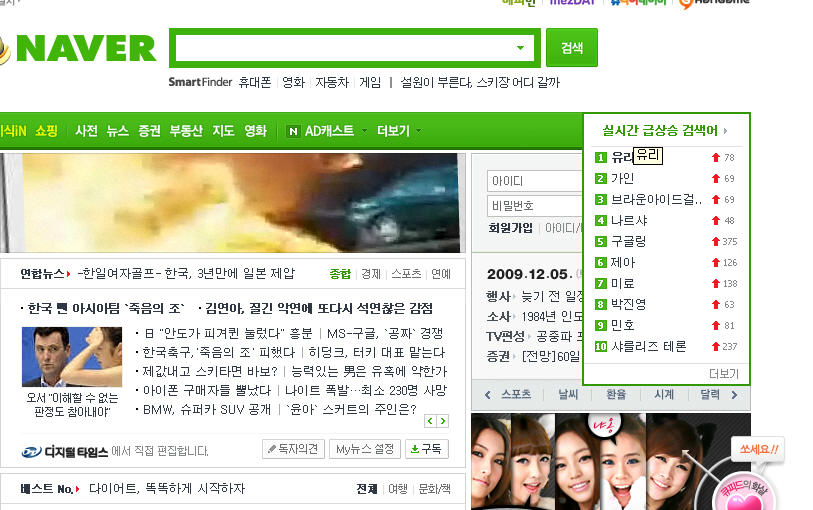Open 다이어트, 똑똑하게 시작하자 link
Viewport: 813px width, 510px height.
166,488
